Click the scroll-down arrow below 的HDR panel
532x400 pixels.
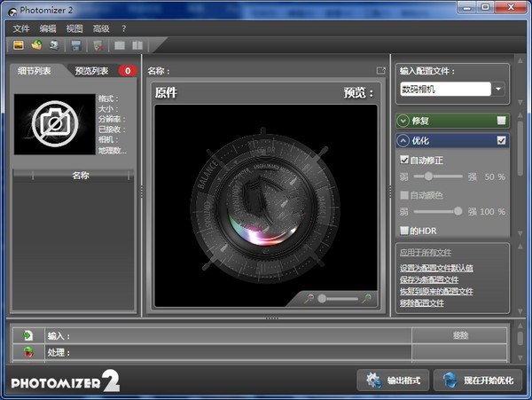[520, 233]
